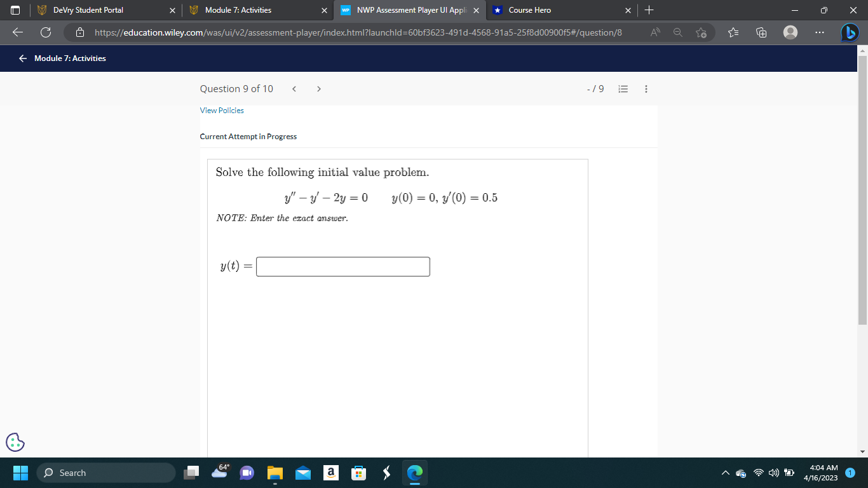Open the three-dot options menu beside question list
This screenshot has width=868, height=488.
point(646,89)
